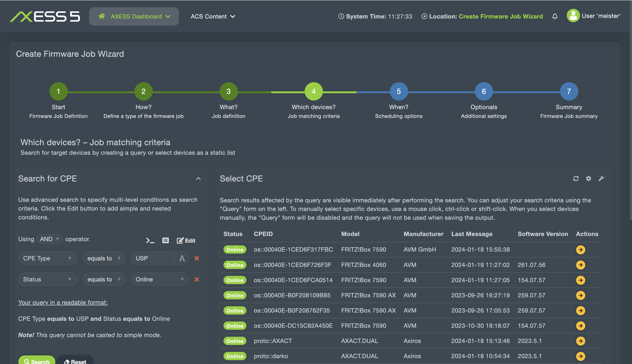The height and width of the screenshot is (364, 632).
Task: Go to wizard step 3 What?
Action: pos(229,91)
